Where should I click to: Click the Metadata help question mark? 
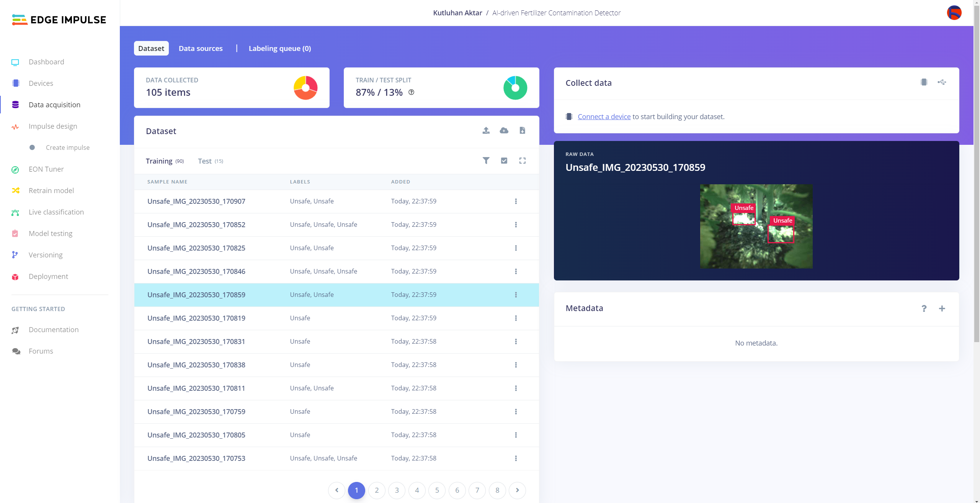coord(924,308)
